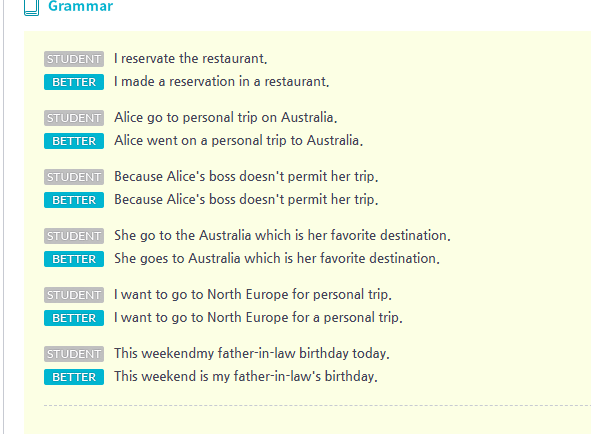The image size is (591, 434).
Task: Click STUDENT badge beside 'North Europe for personal trip'
Action: click(74, 295)
